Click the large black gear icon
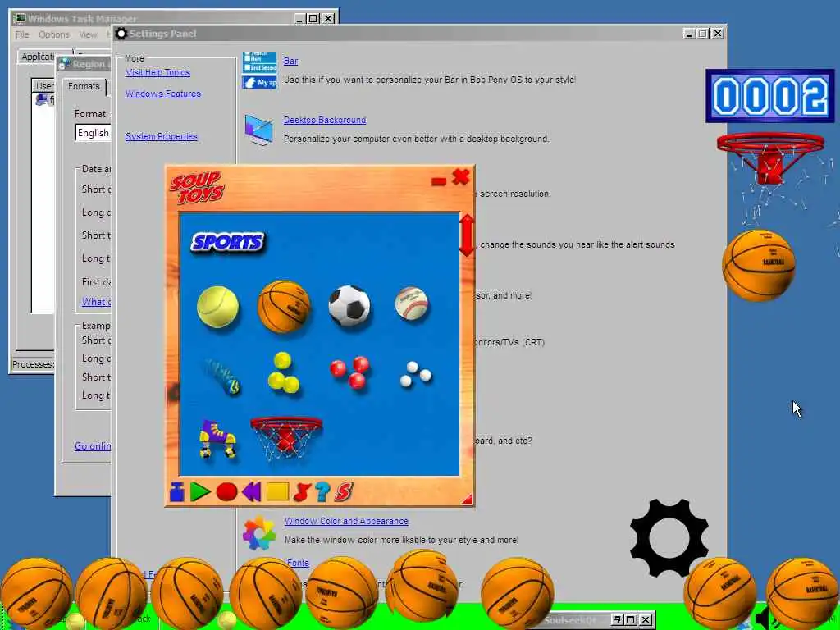This screenshot has width=840, height=630. (669, 538)
